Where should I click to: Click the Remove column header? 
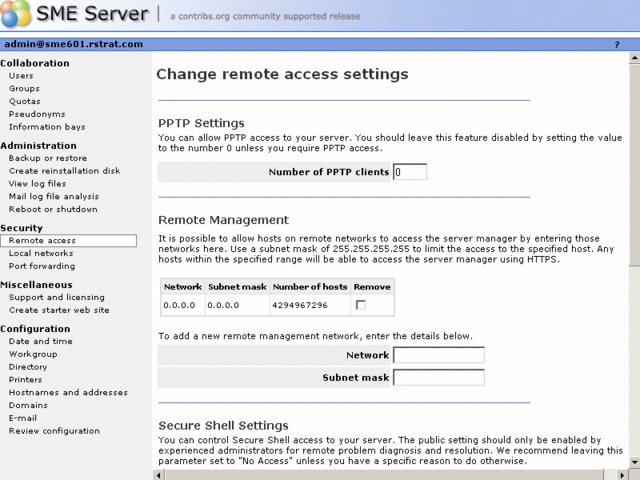(x=372, y=287)
